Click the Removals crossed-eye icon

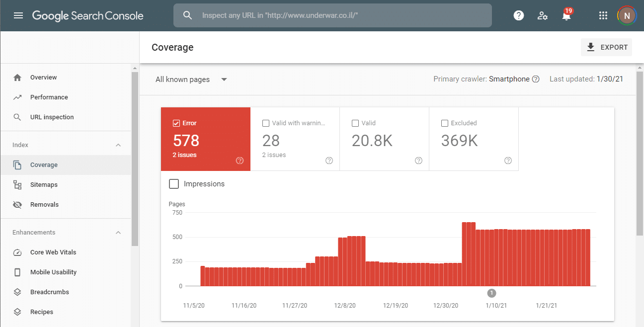click(17, 205)
